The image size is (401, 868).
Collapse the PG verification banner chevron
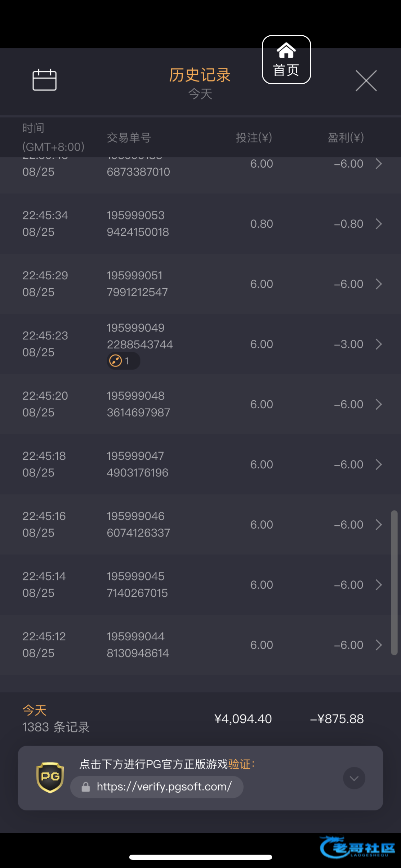[x=354, y=778]
